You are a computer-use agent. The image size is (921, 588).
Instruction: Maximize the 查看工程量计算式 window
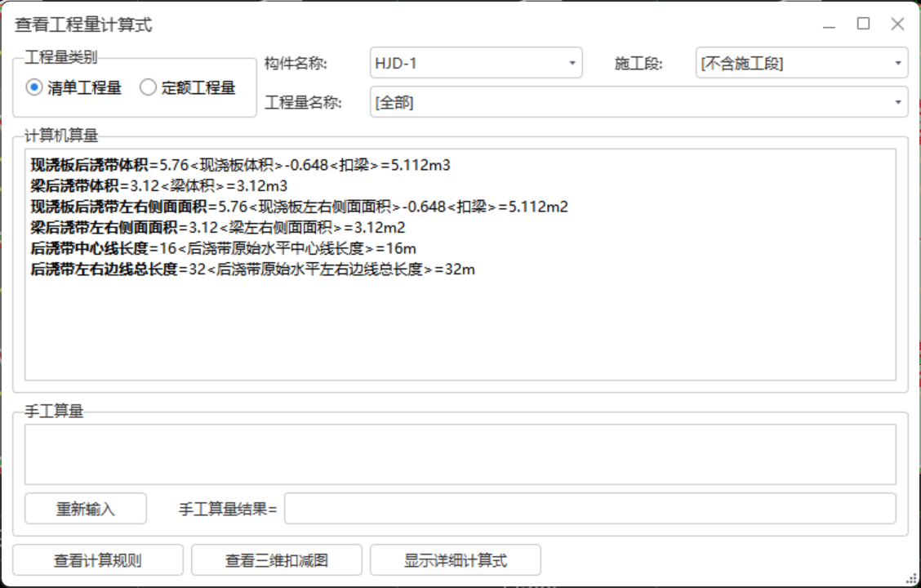click(864, 24)
